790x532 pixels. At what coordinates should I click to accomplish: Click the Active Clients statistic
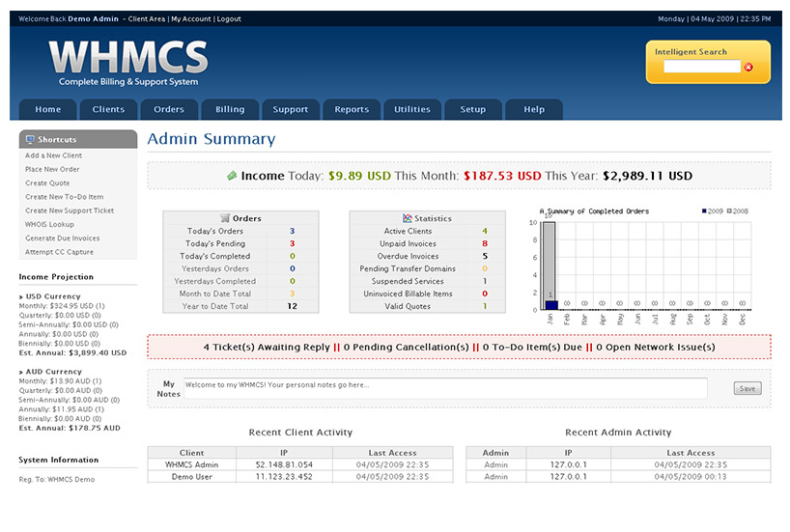tap(428, 231)
